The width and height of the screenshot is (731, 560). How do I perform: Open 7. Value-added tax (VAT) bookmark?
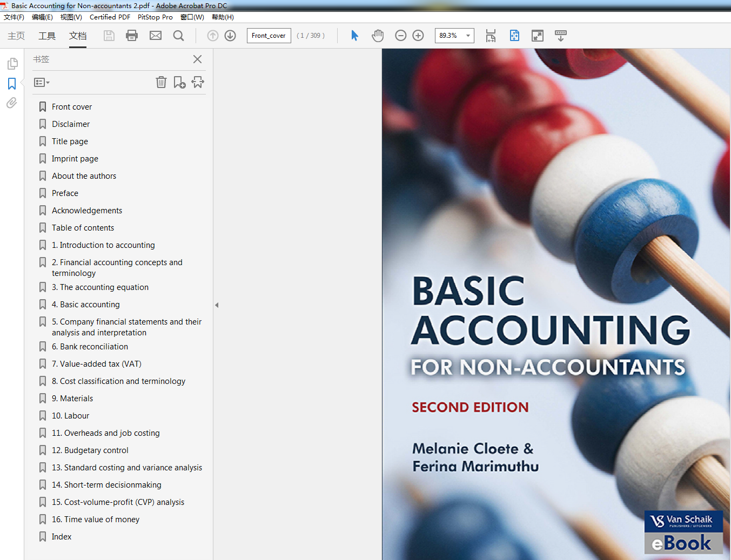[97, 364]
